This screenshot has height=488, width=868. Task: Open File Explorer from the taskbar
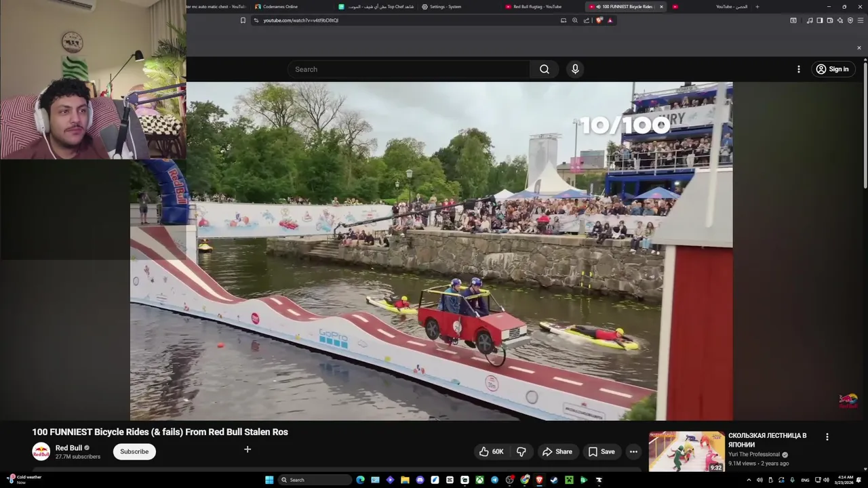click(406, 480)
